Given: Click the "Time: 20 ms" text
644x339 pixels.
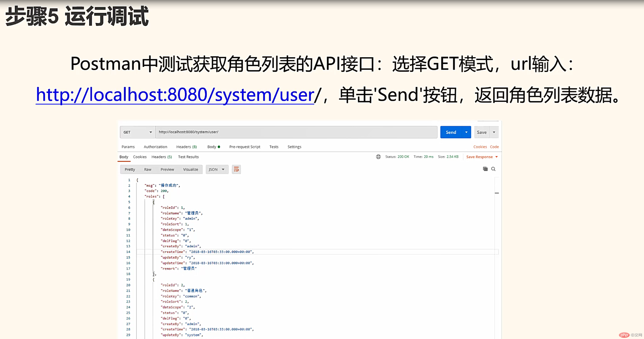Looking at the screenshot, I should point(423,157).
